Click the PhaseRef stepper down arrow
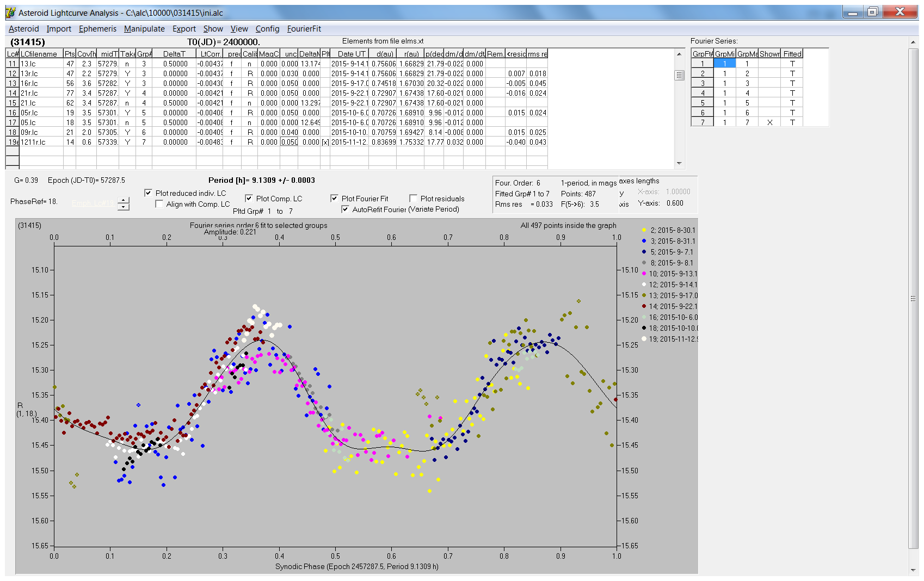This screenshot has width=924, height=581. 124,207
